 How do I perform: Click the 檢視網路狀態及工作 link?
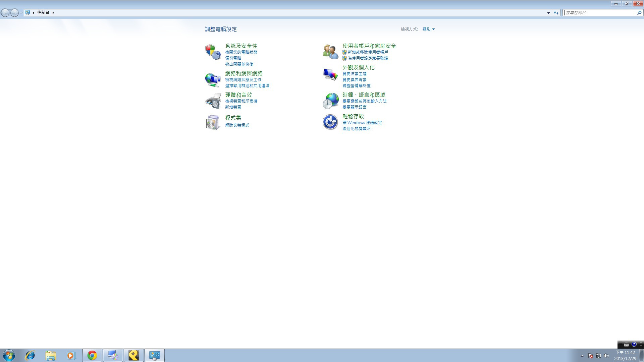243,80
